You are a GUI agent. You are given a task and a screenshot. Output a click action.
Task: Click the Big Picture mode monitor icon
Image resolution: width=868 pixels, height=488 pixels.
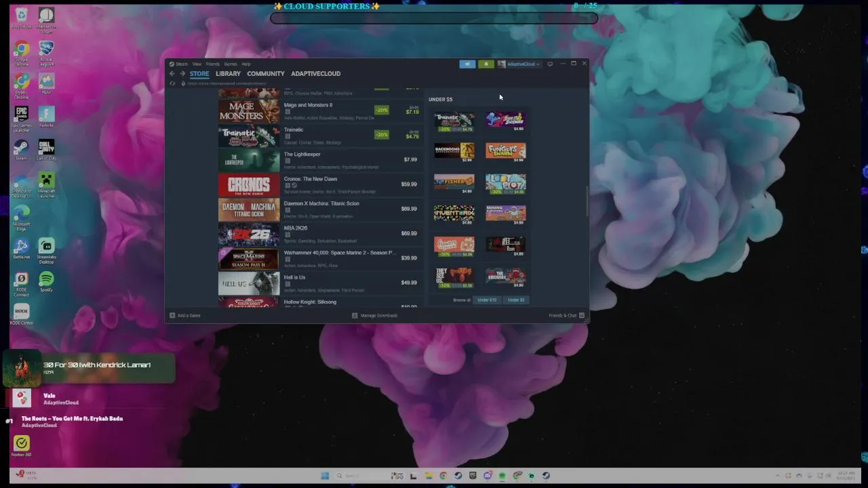click(x=550, y=64)
